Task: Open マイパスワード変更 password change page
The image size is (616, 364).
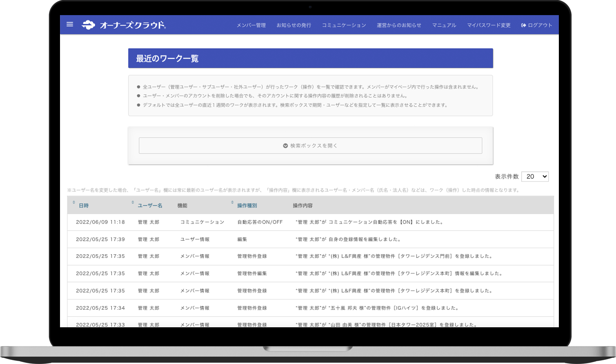Action: point(488,25)
